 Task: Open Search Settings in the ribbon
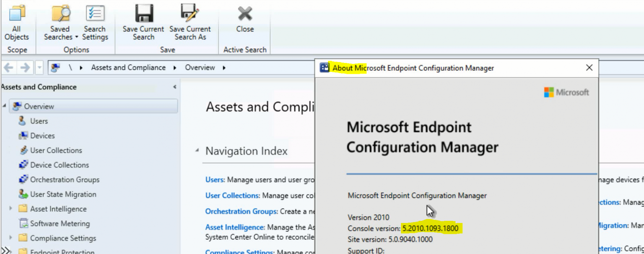pyautogui.click(x=95, y=23)
